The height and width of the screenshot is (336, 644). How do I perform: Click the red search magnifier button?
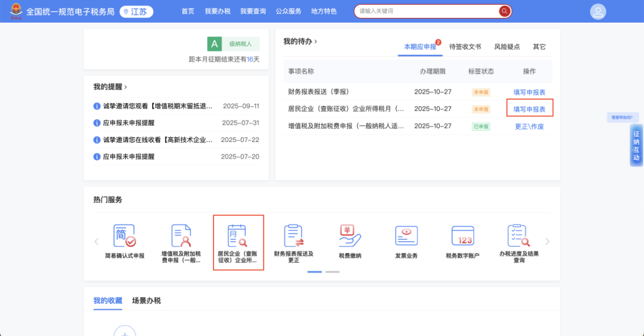(504, 11)
